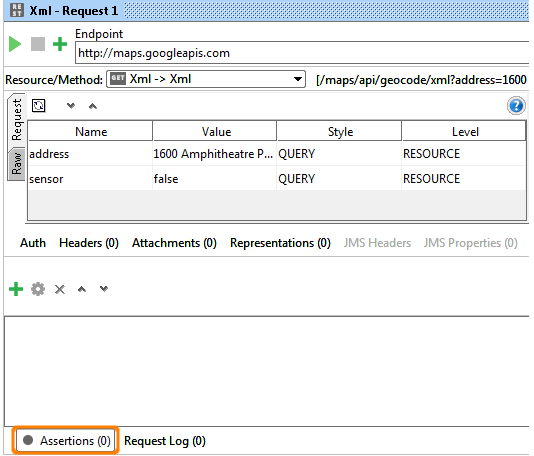Open the Representations (0) tab
534x456 pixels.
pyautogui.click(x=280, y=243)
